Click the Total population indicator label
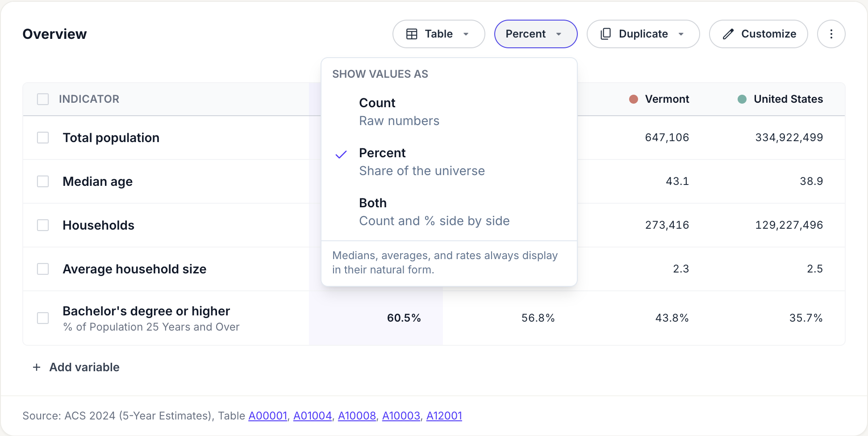Viewport: 868px width, 436px height. coord(111,138)
